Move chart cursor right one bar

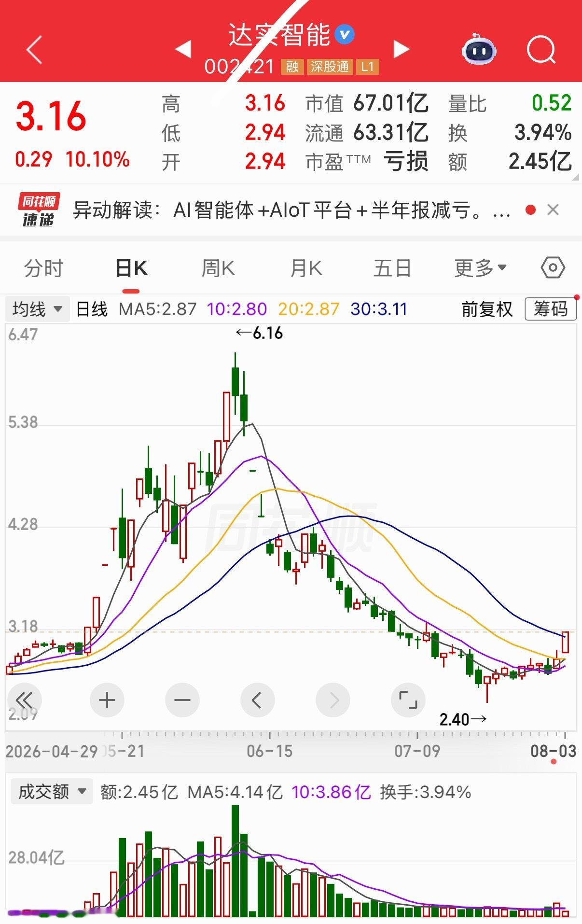333,700
